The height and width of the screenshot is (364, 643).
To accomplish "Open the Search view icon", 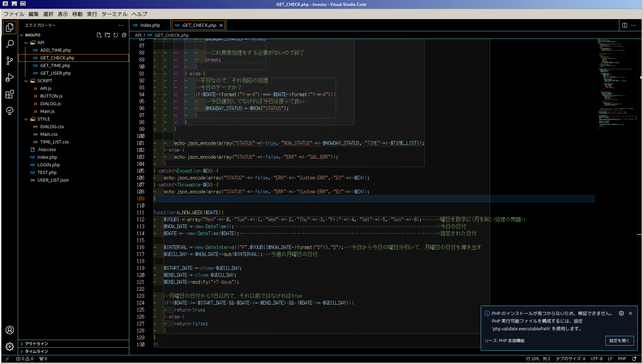I will [10, 44].
